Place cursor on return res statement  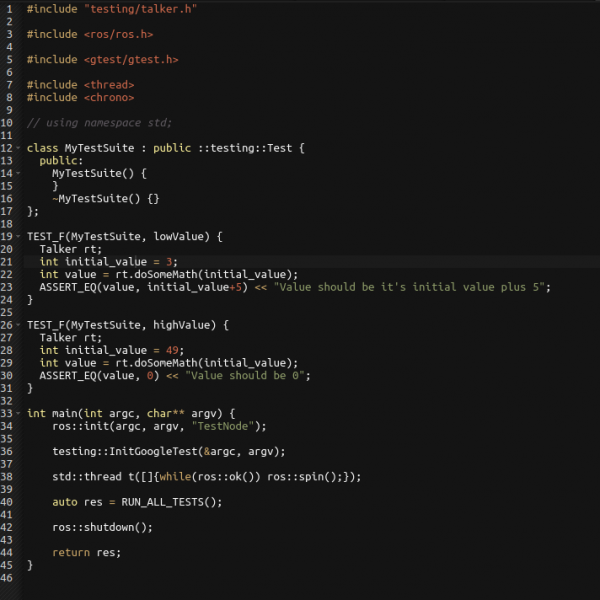[x=86, y=552]
